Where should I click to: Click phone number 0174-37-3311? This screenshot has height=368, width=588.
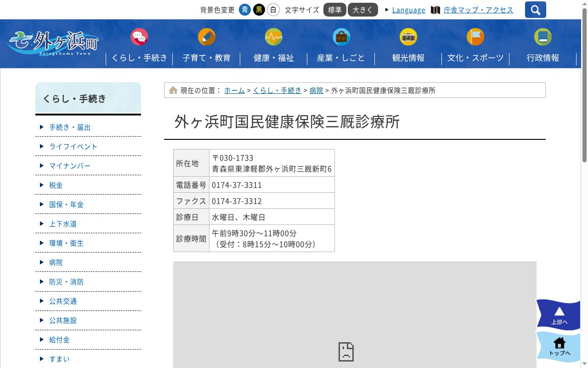237,185
